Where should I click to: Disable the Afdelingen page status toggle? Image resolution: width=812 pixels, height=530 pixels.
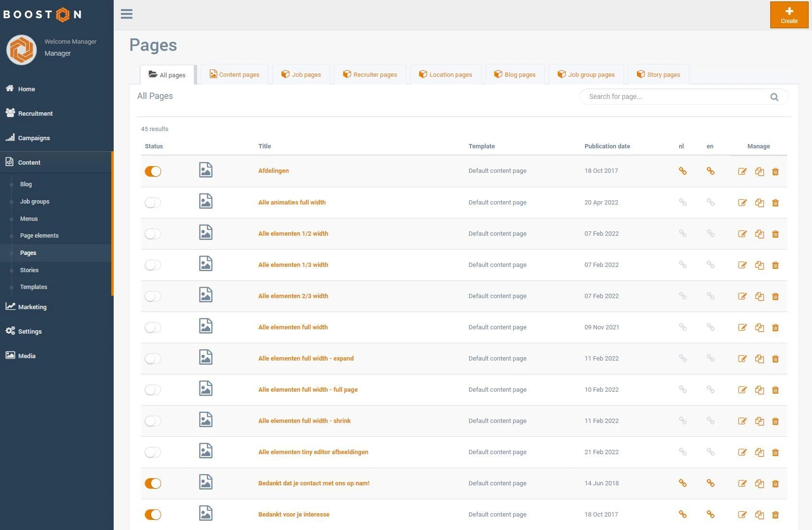pos(153,171)
